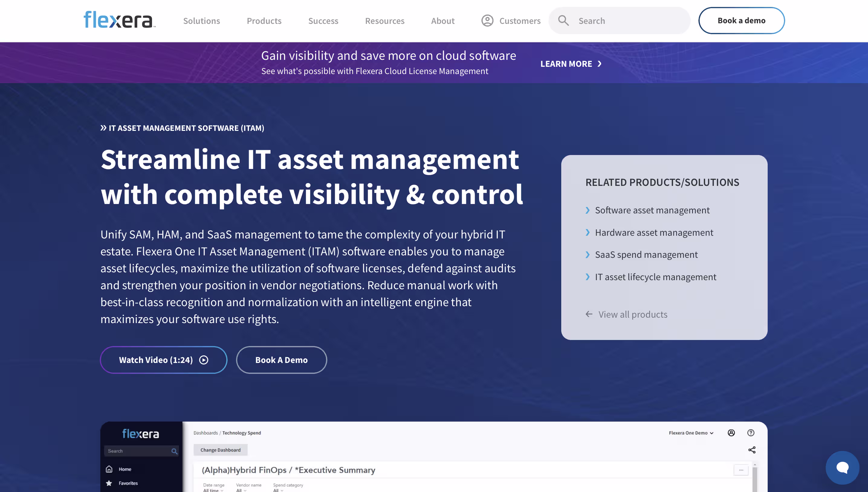868x492 pixels.
Task: Click the share icon in dashboard preview
Action: (x=752, y=450)
